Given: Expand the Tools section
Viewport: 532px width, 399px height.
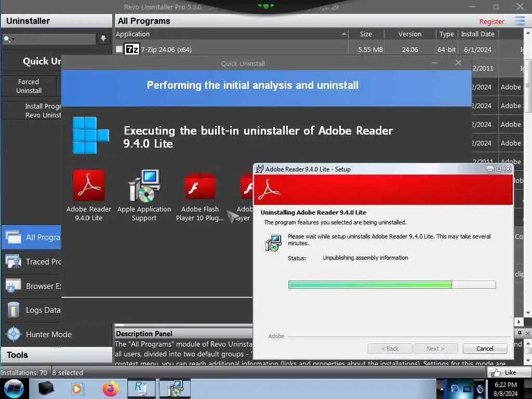Looking at the screenshot, I should [x=56, y=355].
